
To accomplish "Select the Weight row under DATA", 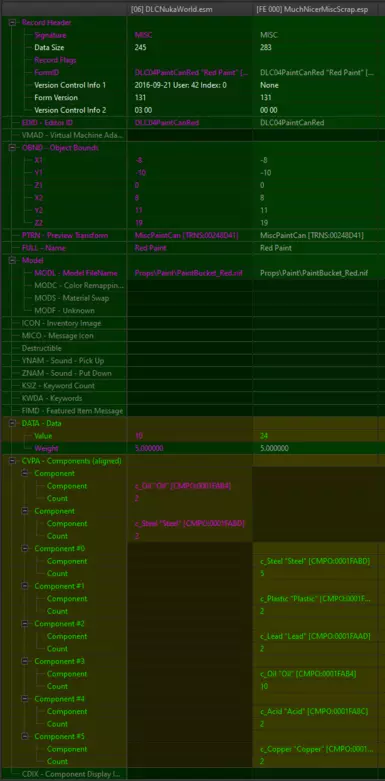I will (192, 448).
